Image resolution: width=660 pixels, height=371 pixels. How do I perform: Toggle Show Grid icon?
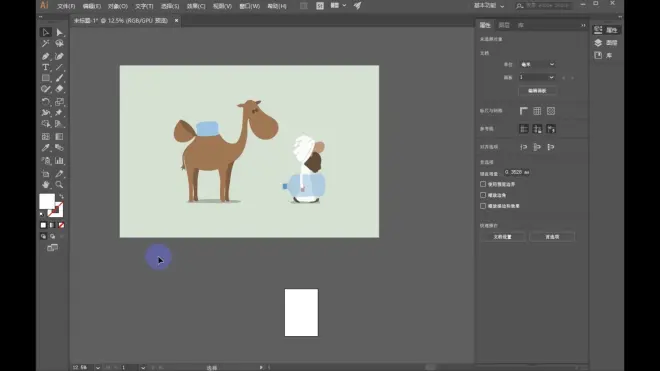pyautogui.click(x=537, y=111)
